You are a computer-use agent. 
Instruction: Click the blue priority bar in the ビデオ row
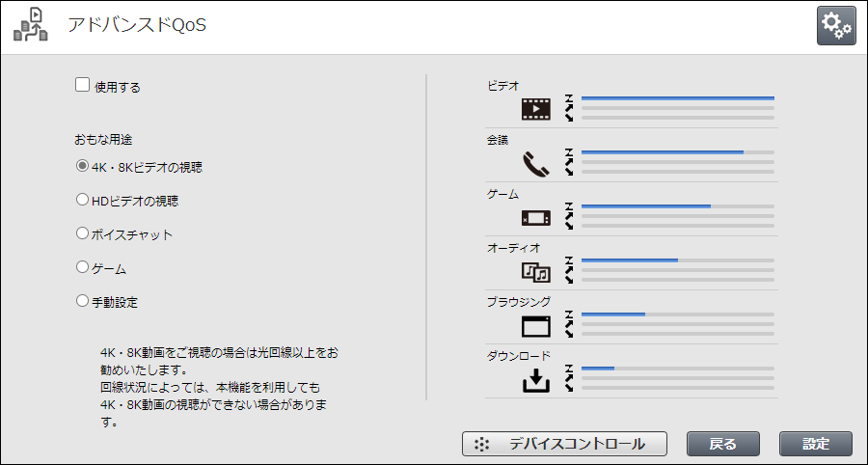[x=678, y=98]
